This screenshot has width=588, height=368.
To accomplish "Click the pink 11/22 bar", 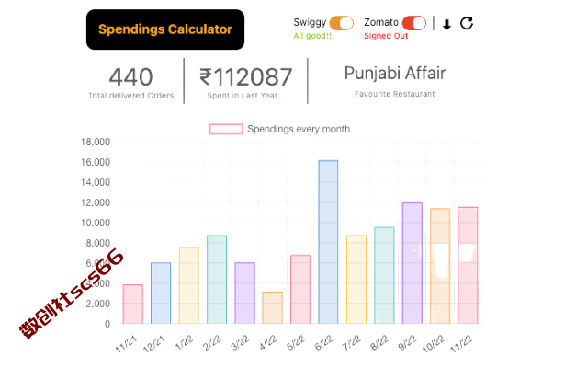I will [x=468, y=265].
